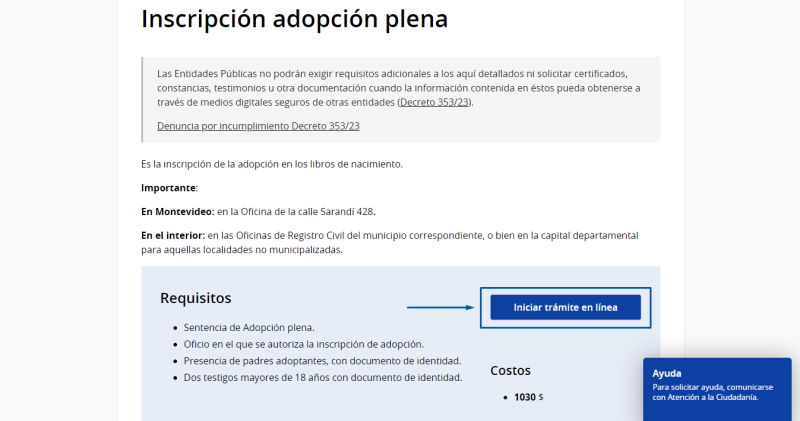Click the 'Iniciar trámite en línea' button

(565, 307)
